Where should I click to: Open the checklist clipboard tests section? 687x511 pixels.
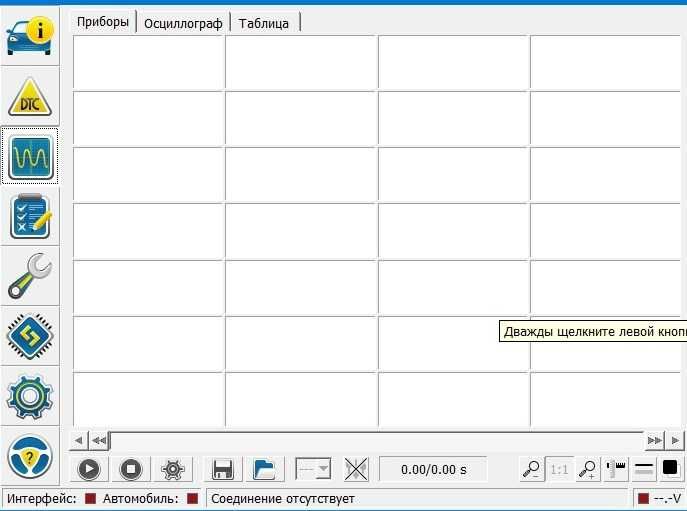(x=30, y=216)
